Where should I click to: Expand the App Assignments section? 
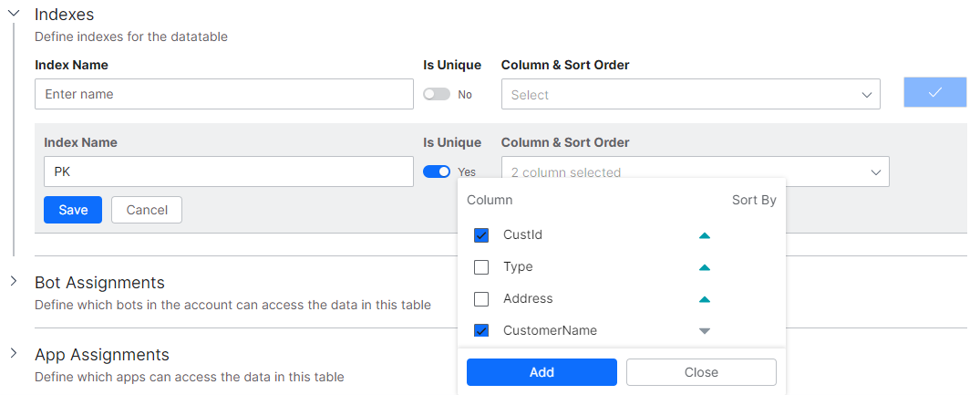coord(14,353)
